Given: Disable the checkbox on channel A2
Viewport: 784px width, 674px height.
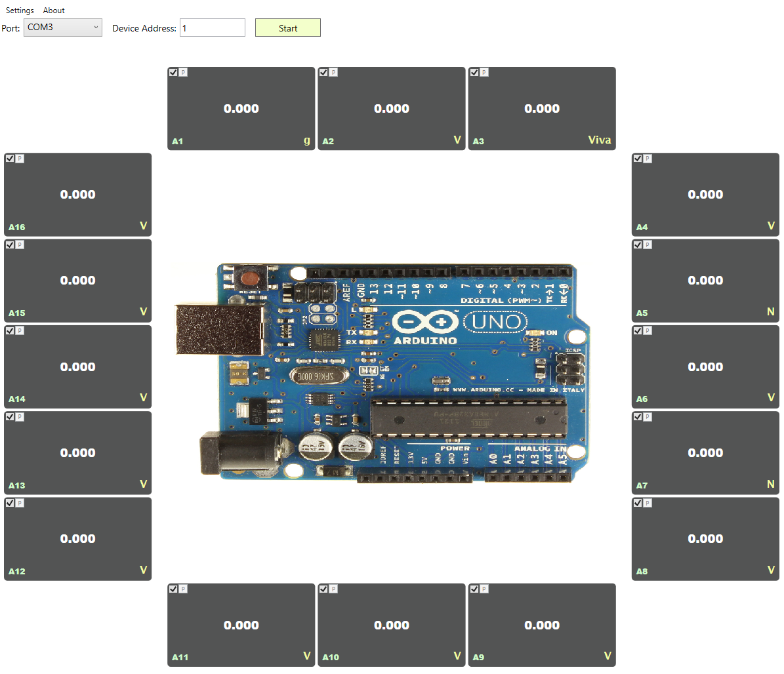Looking at the screenshot, I should (x=323, y=72).
